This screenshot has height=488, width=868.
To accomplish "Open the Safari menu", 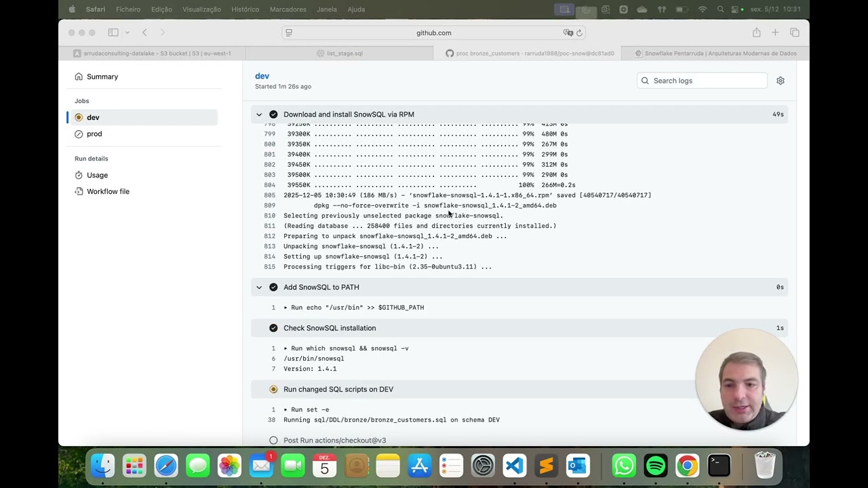I will 96,9.
